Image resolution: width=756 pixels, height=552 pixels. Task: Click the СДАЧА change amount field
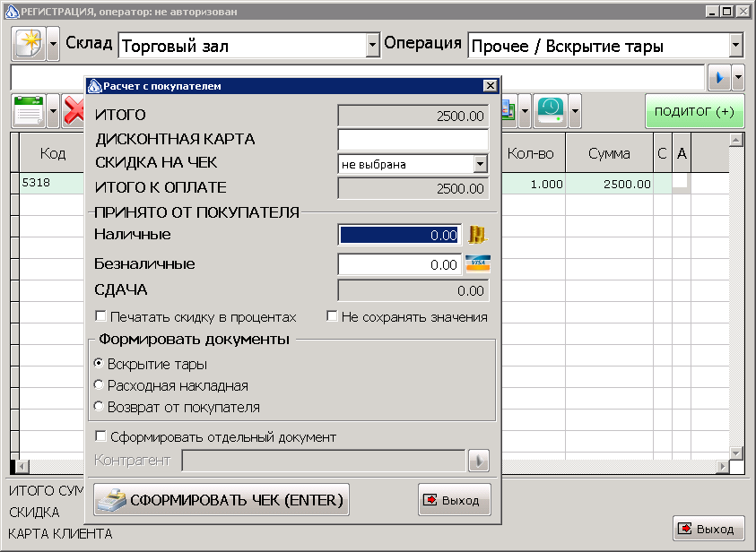pos(413,290)
